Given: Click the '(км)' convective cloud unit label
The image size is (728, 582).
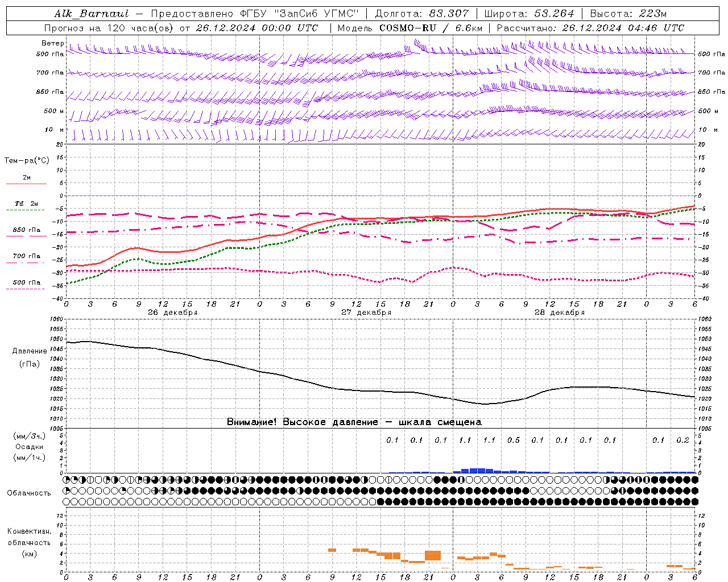Looking at the screenshot, I should coord(29,554).
